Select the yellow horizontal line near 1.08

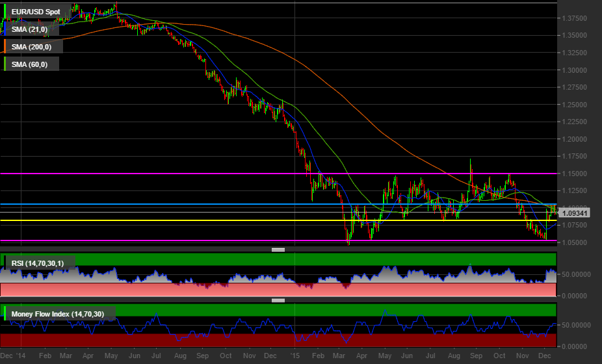click(195, 220)
